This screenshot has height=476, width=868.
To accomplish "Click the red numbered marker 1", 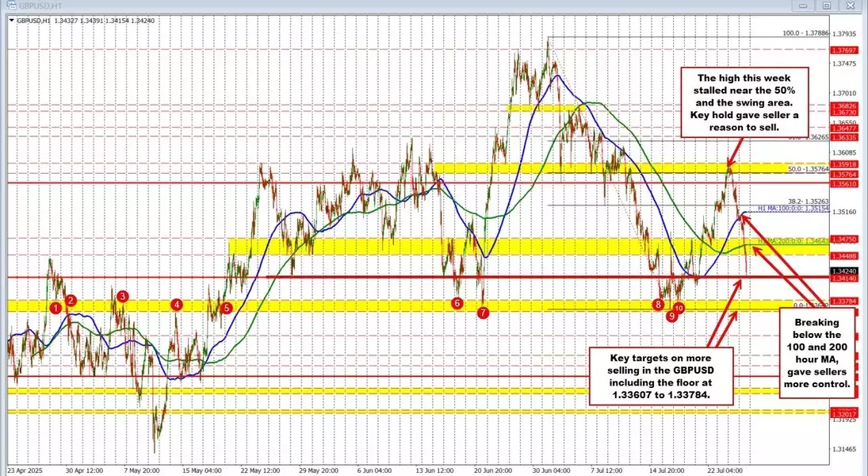I will (x=55, y=307).
